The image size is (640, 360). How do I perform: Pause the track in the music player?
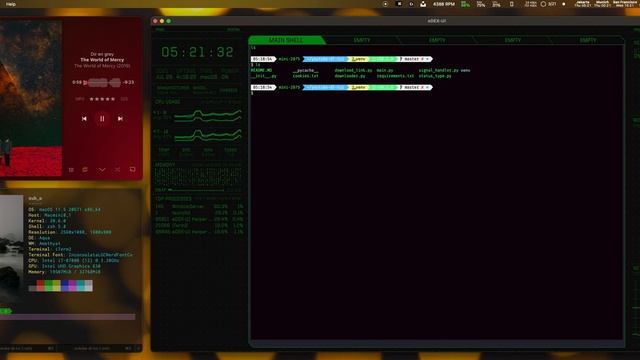click(x=102, y=119)
